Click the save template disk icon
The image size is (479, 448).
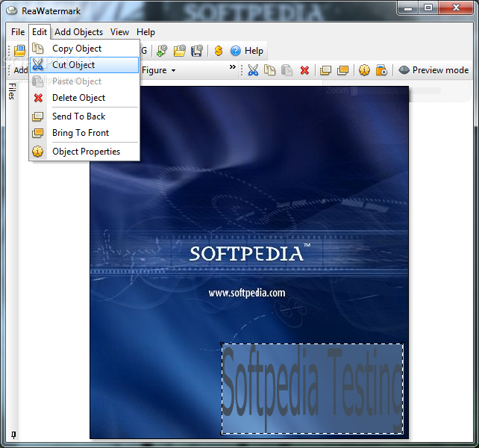(197, 51)
